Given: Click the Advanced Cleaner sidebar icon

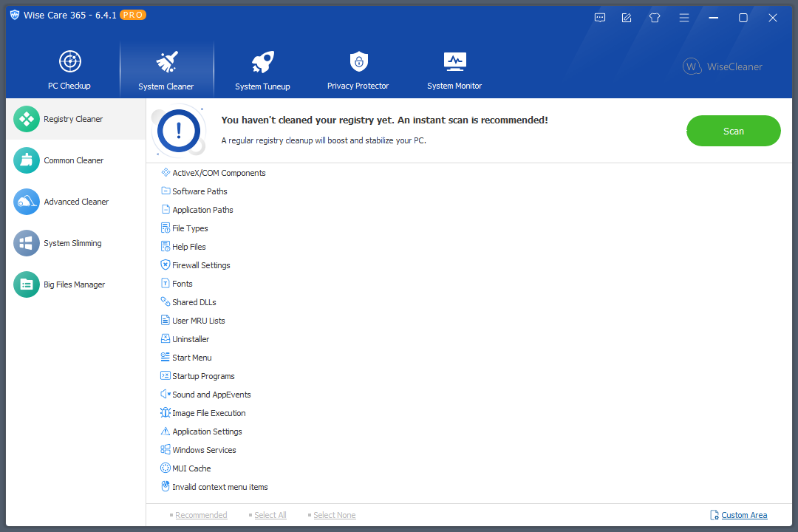Looking at the screenshot, I should point(27,202).
